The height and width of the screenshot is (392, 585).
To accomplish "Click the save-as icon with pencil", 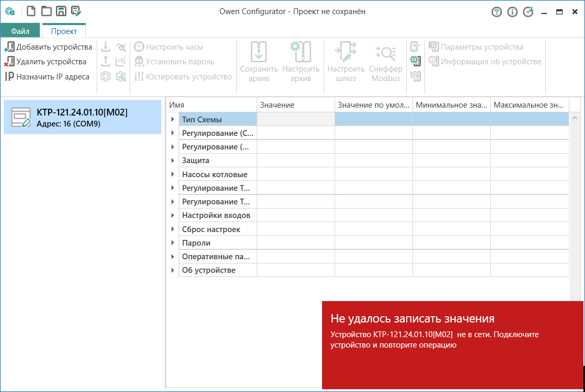I will (x=76, y=11).
